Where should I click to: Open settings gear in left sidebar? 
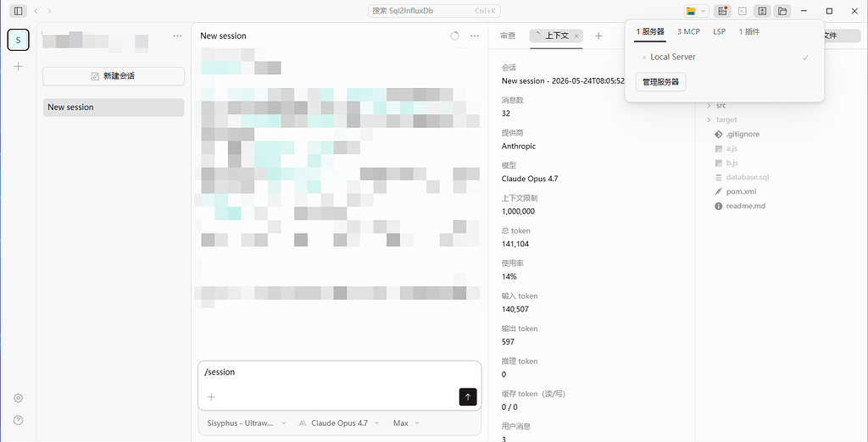(x=19, y=398)
